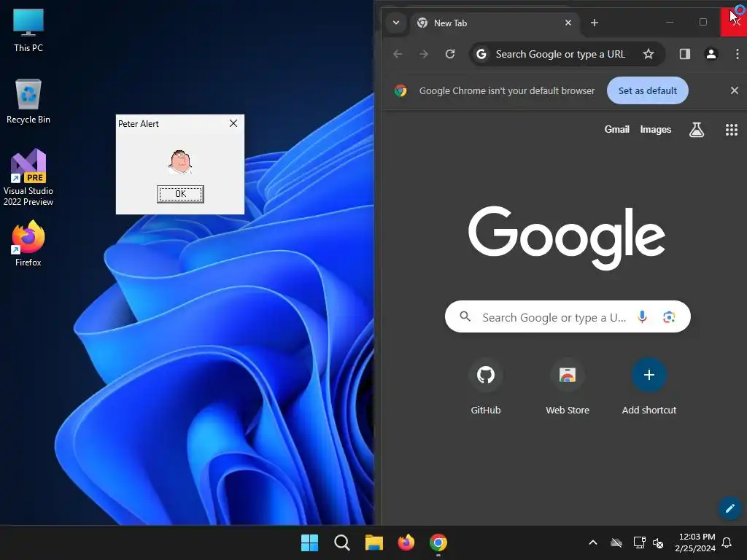Open GitHub shortcut tile
The width and height of the screenshot is (747, 560).
click(485, 388)
